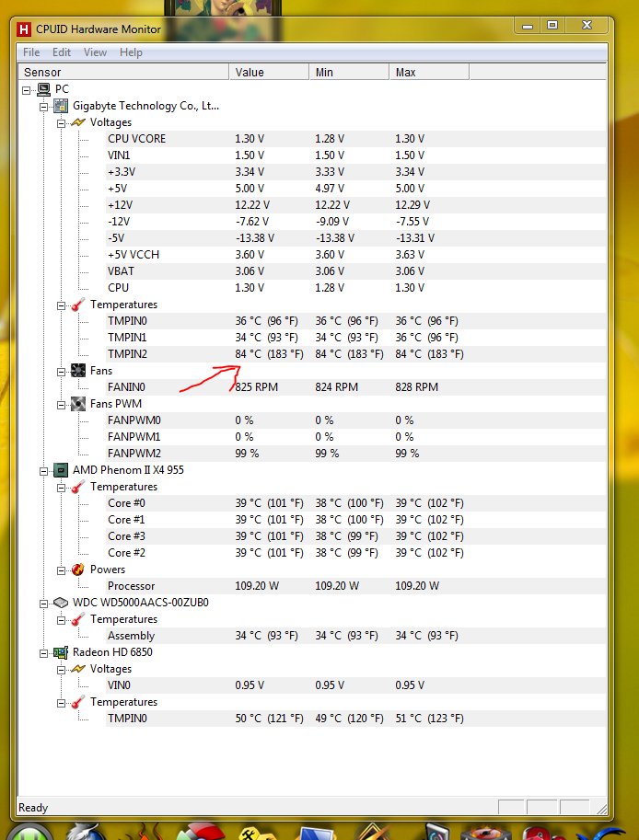This screenshot has width=639, height=840.
Task: Click the 50 °C Radeon TMPIN0 value
Action: point(269,719)
